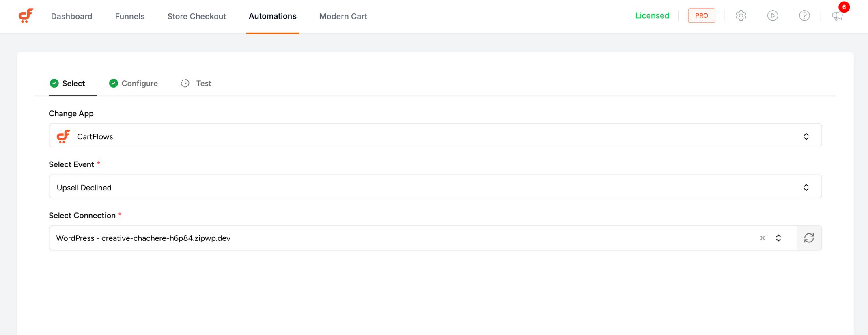Click the PRO badge button
This screenshot has height=335, width=868.
[x=702, y=15]
